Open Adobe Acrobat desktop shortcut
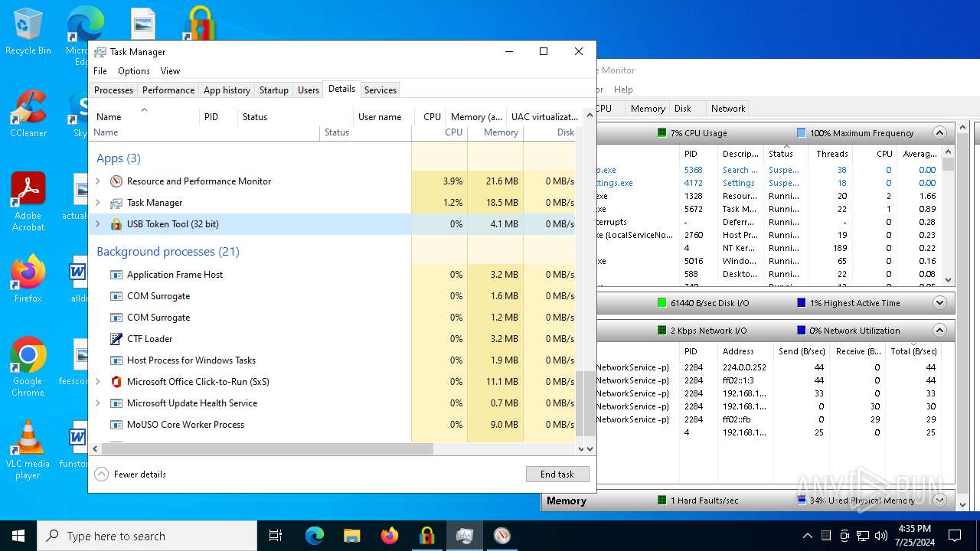980x551 pixels. click(28, 201)
